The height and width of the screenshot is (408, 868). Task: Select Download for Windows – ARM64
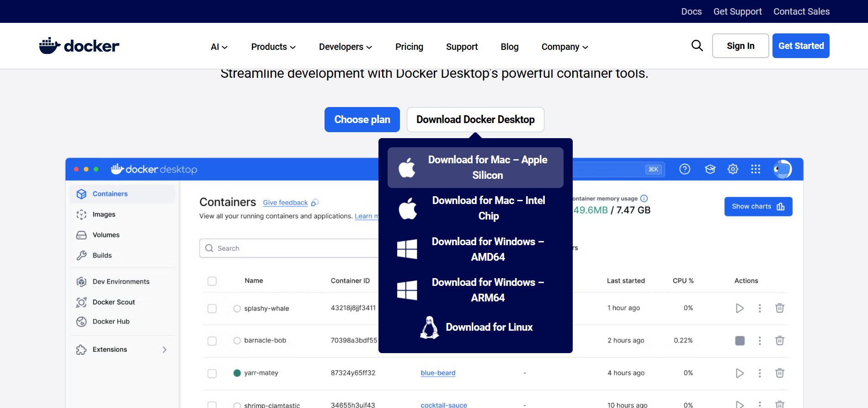click(x=475, y=290)
